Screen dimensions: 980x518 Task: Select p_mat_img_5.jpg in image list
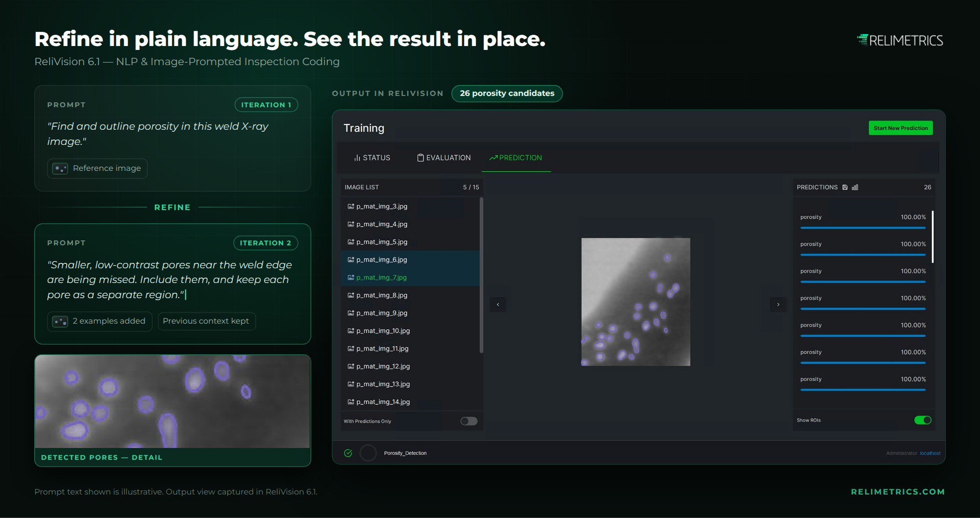(410, 242)
